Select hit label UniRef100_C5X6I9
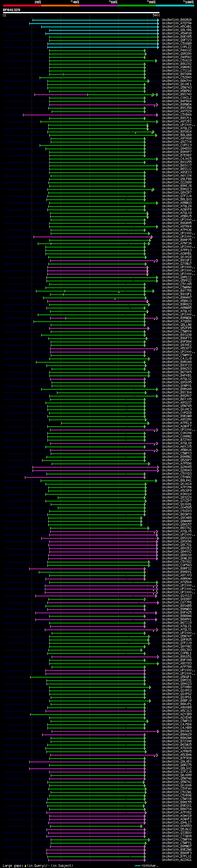197x868 pixels. (x=177, y=60)
